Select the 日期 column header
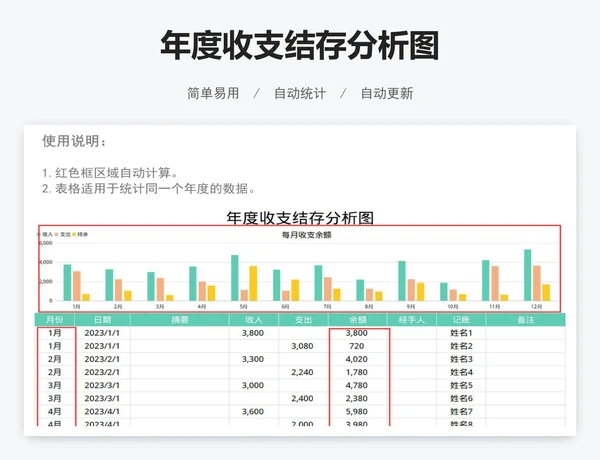 coord(103,320)
